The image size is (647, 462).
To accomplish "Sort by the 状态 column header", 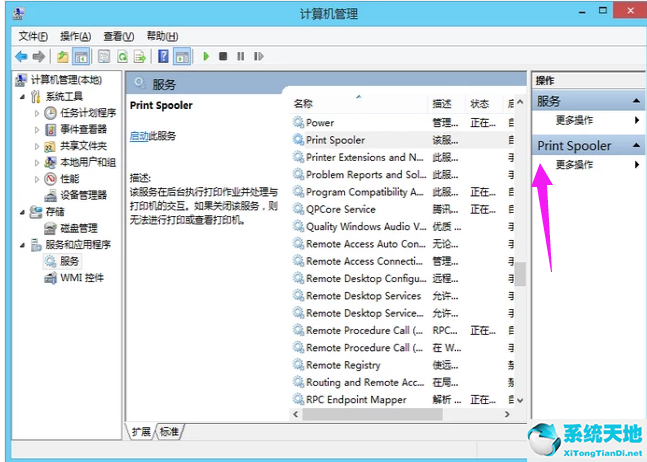I will [x=484, y=104].
